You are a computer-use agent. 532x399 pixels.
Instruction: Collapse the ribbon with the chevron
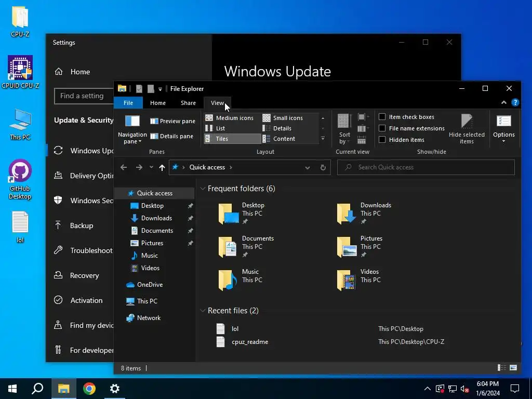coord(504,102)
